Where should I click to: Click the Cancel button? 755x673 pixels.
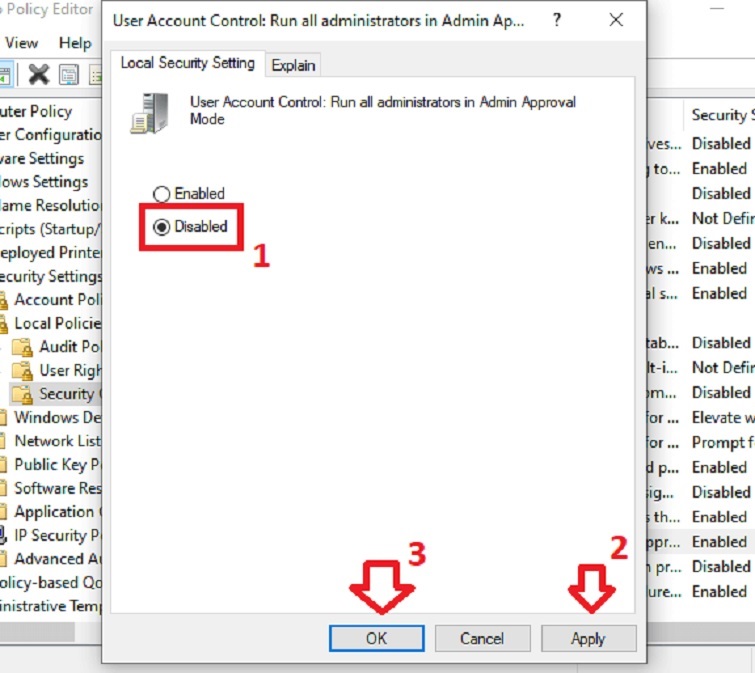pyautogui.click(x=482, y=638)
